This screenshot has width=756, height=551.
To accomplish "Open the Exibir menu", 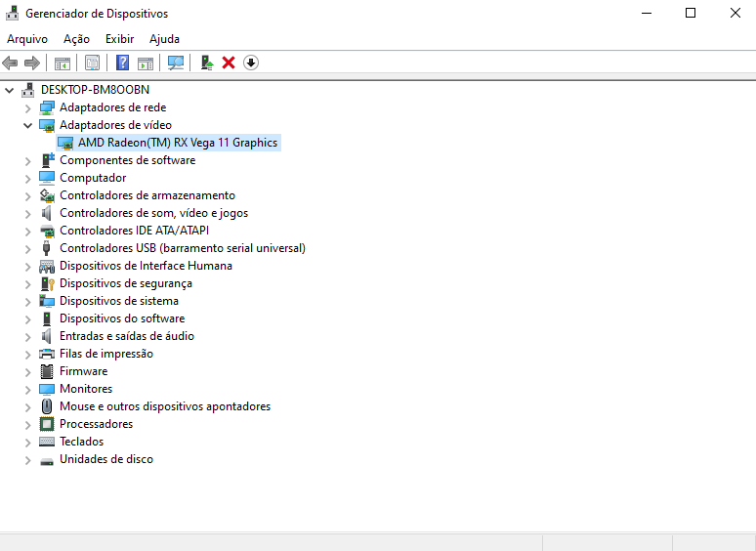I will click(119, 39).
